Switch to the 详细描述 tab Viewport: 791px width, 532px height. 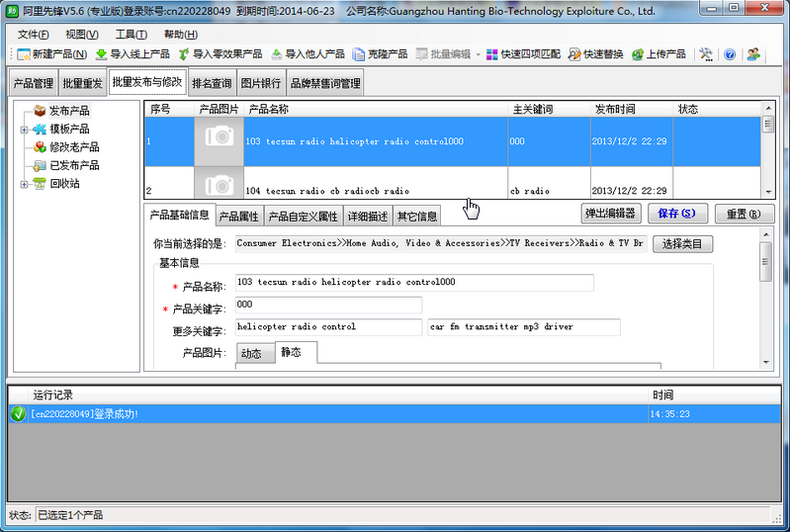(x=367, y=217)
